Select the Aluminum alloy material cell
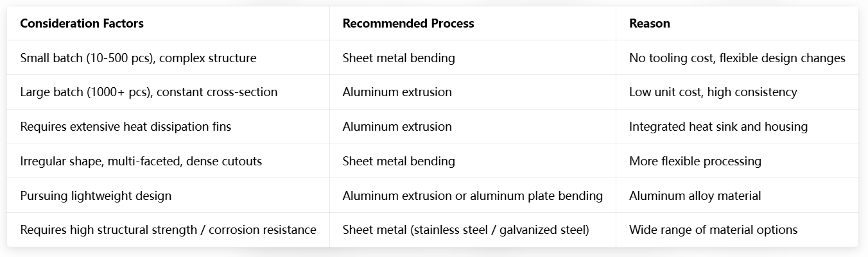Screen dimensions: 868x257 [695, 195]
